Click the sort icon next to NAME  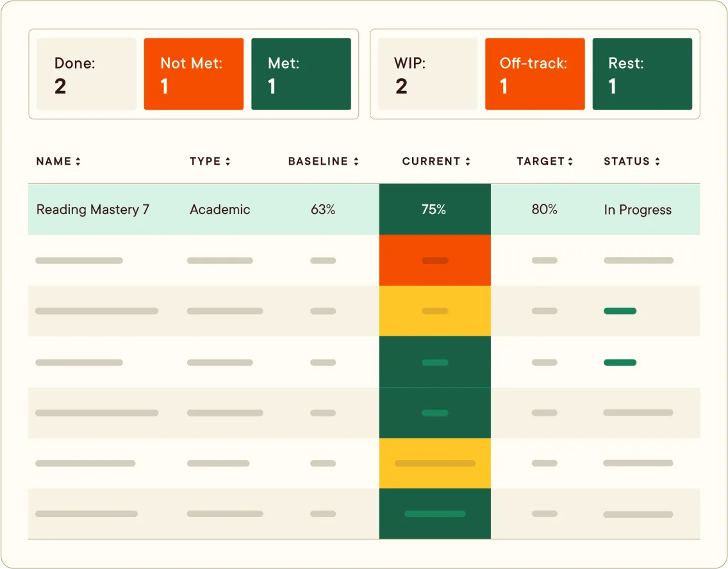pyautogui.click(x=78, y=161)
